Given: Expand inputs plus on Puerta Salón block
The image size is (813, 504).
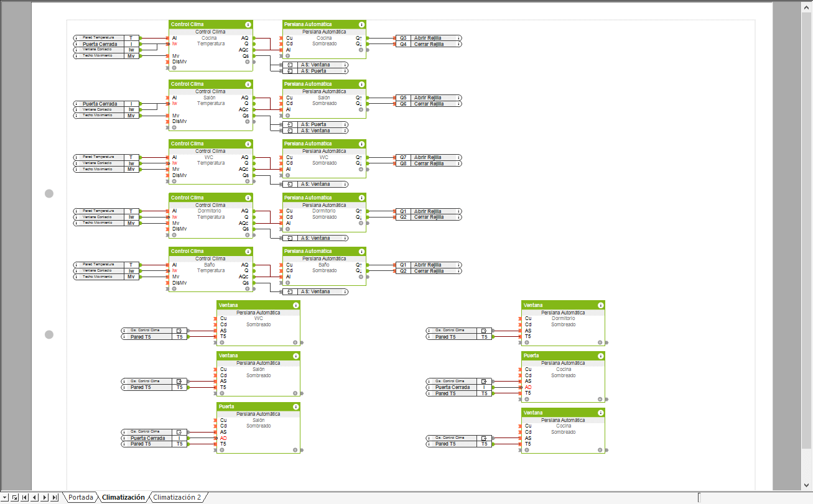Looking at the screenshot, I should coord(222,450).
